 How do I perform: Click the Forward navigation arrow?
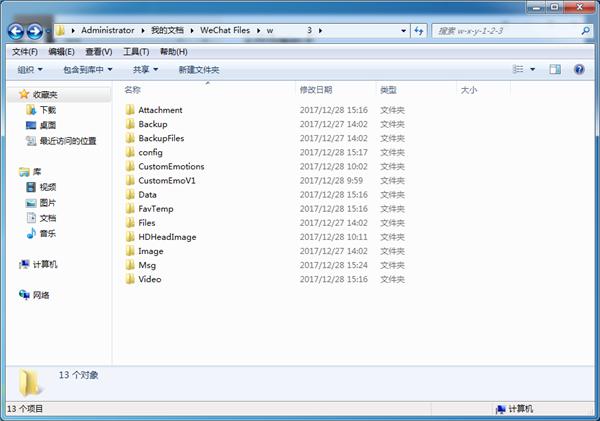point(35,31)
